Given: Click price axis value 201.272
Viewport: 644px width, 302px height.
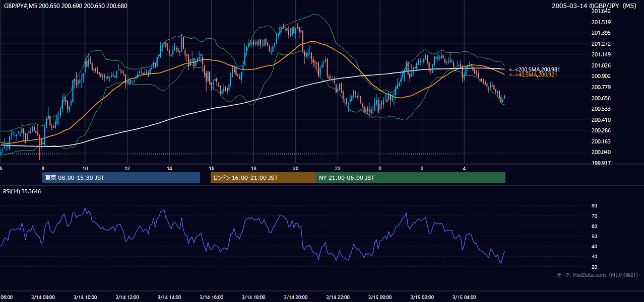Looking at the screenshot, I should [601, 44].
